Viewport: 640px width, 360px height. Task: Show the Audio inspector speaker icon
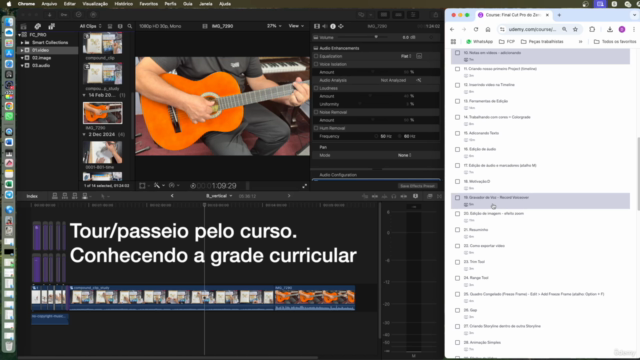325,26
